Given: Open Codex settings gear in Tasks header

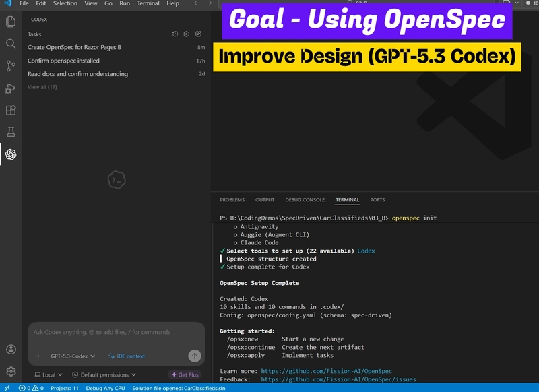Looking at the screenshot, I should [187, 34].
